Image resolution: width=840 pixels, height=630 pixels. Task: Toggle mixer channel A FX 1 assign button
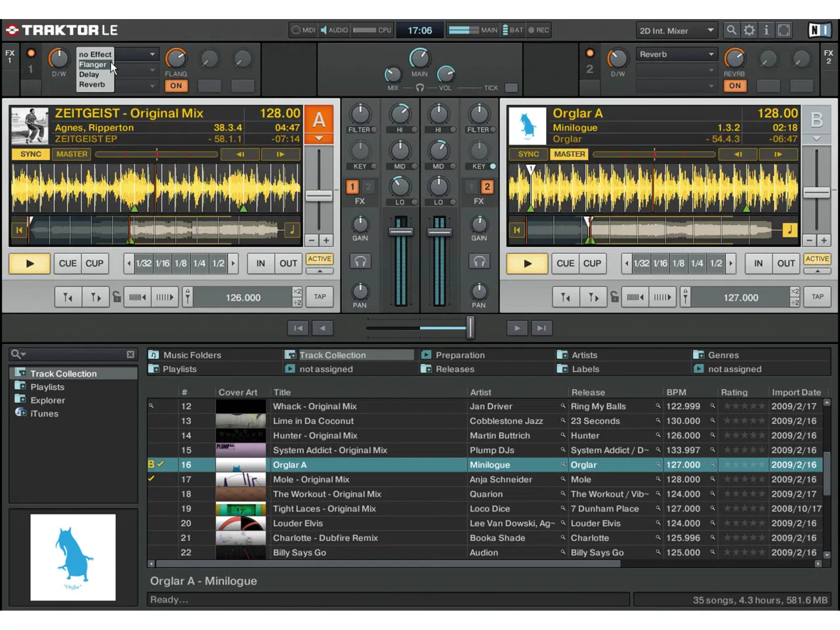coord(352,187)
